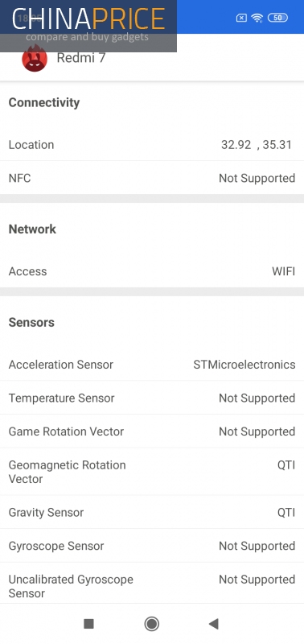This screenshot has width=304, height=644.
Task: Tap the Access WIFI row
Action: coord(152,271)
